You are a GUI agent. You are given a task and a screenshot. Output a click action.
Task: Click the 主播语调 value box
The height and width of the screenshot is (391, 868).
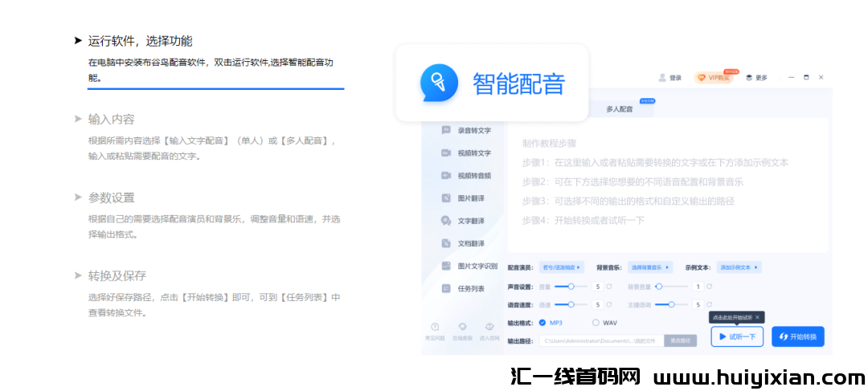[698, 304]
